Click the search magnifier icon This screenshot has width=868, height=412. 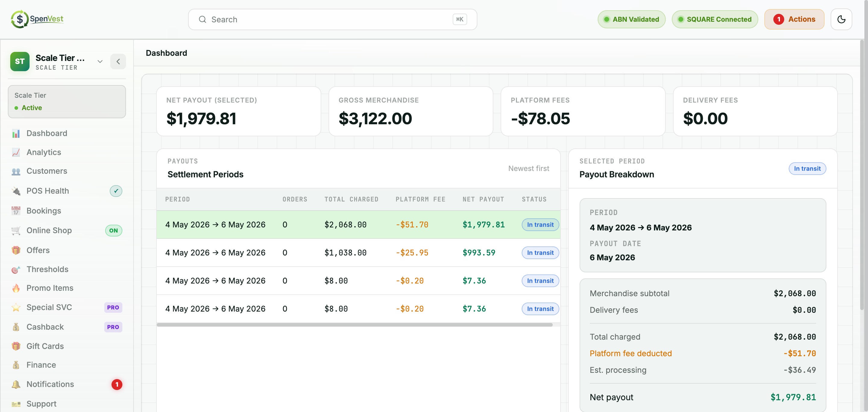pyautogui.click(x=202, y=20)
